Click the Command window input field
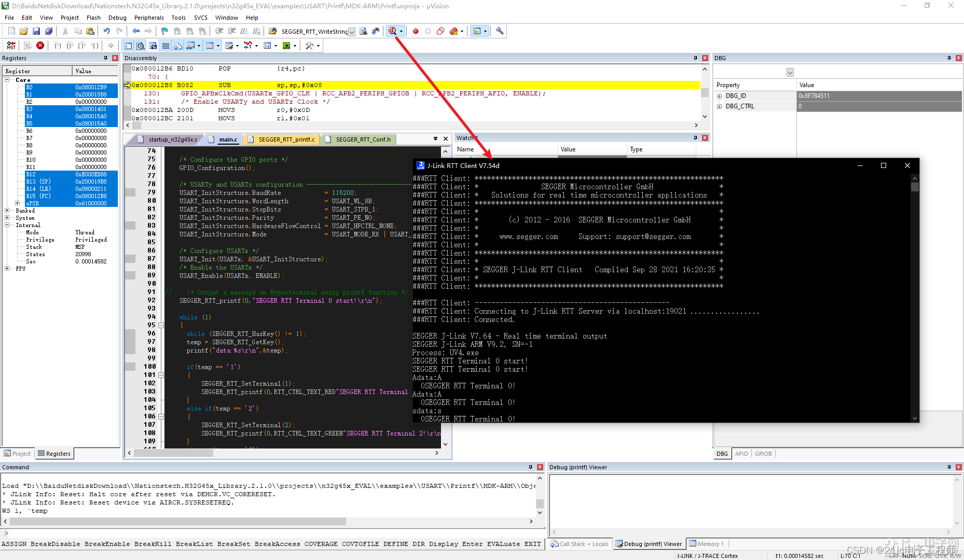This screenshot has width=964, height=560. pos(259,533)
